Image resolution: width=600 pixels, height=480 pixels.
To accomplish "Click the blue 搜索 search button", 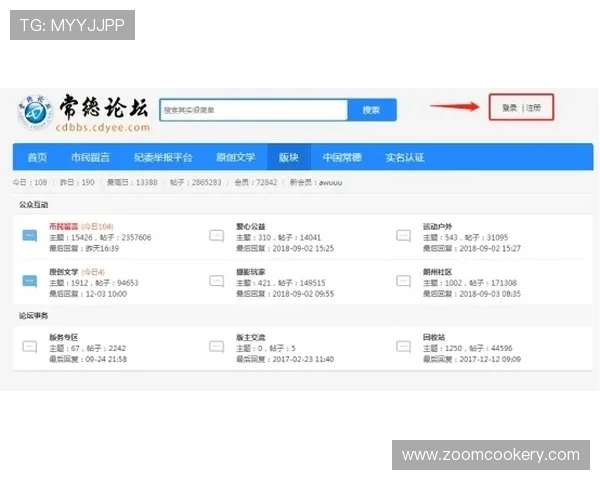I will click(x=372, y=110).
